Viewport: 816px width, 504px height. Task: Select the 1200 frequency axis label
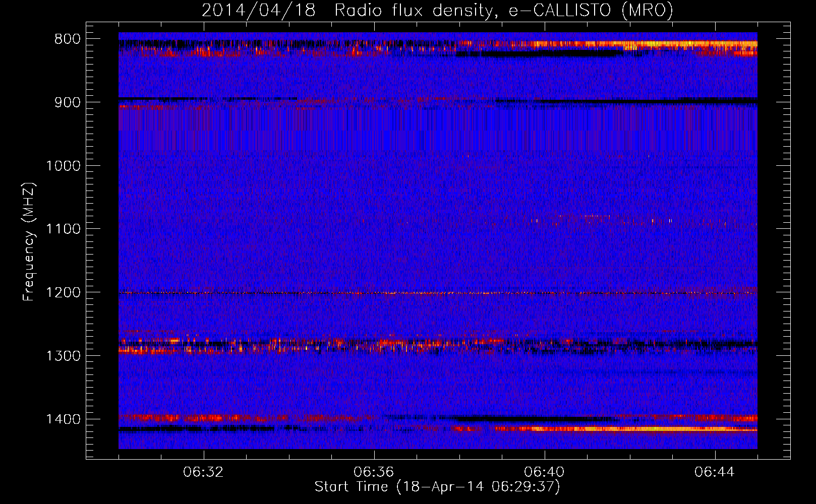click(x=63, y=293)
